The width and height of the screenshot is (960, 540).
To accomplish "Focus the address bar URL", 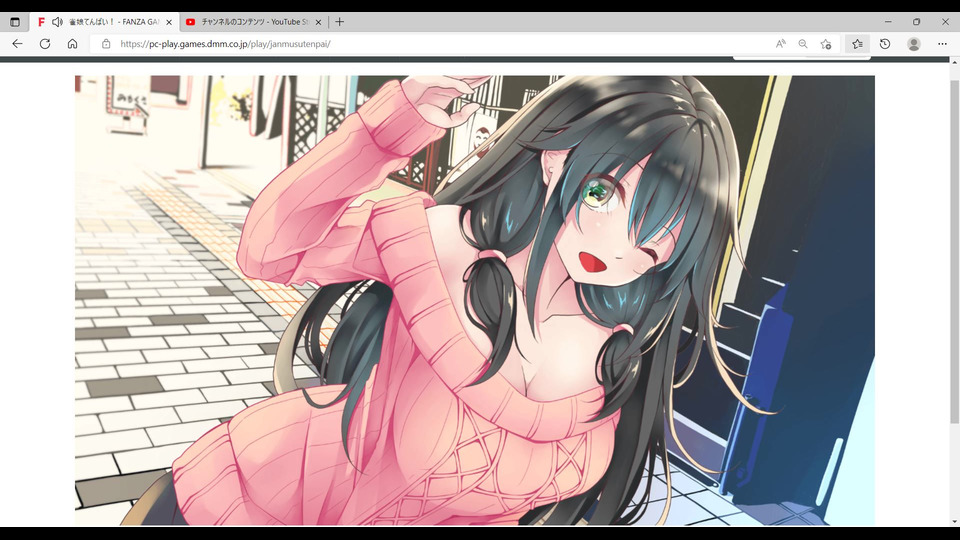I will [225, 44].
